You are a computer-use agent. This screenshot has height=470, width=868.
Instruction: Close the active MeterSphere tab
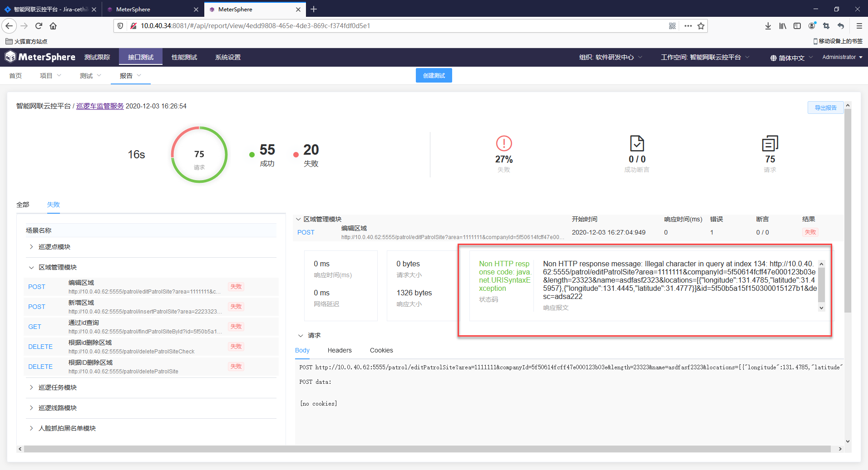coord(298,9)
